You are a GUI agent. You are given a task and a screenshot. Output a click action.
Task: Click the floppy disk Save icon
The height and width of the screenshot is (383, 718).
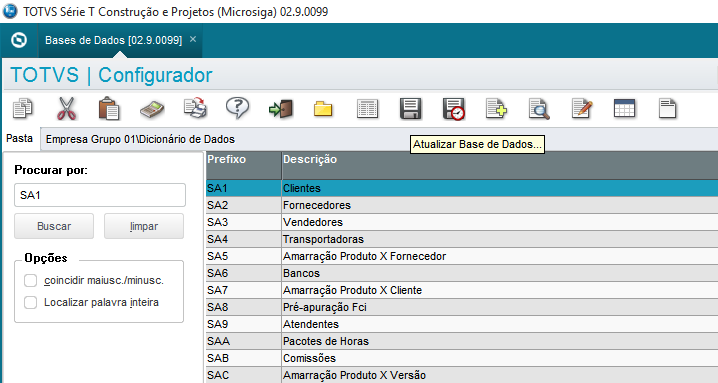(x=411, y=109)
